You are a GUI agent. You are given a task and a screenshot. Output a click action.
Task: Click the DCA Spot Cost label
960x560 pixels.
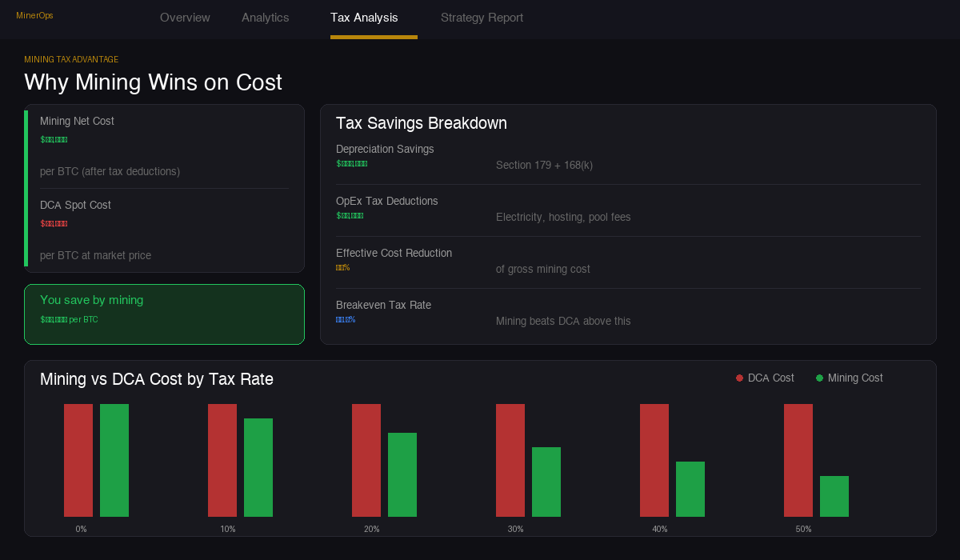(x=75, y=205)
